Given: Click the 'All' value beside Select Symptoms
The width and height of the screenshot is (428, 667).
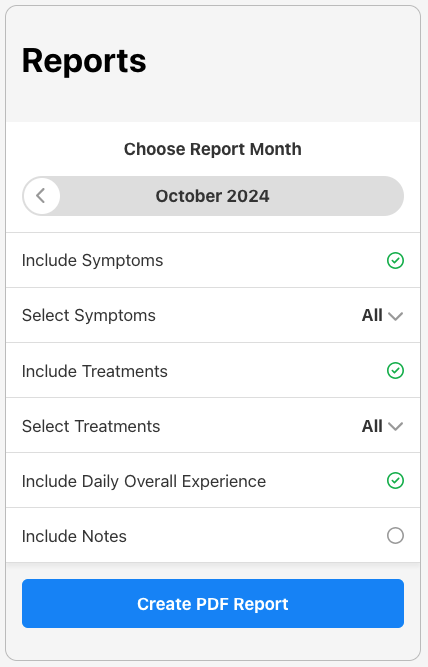Looking at the screenshot, I should coord(372,315).
